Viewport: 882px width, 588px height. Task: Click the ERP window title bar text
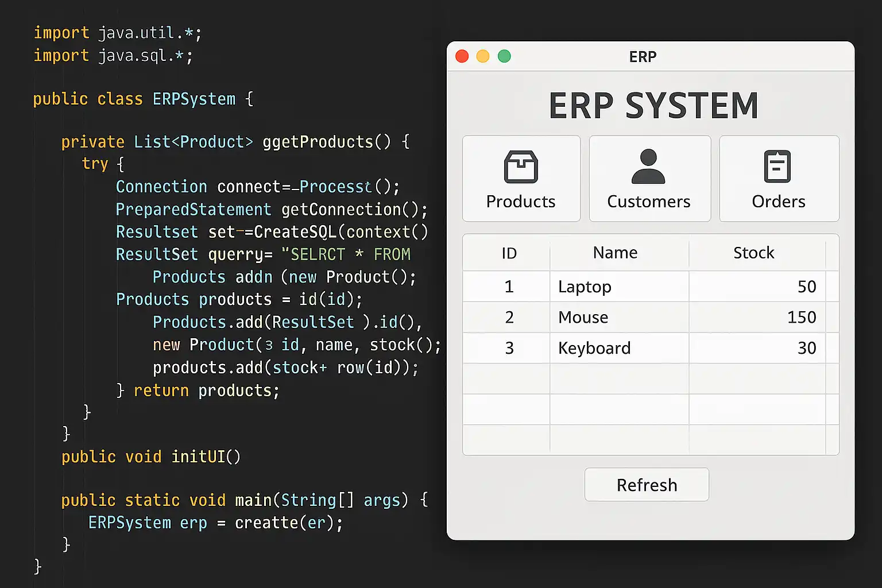[x=643, y=57]
